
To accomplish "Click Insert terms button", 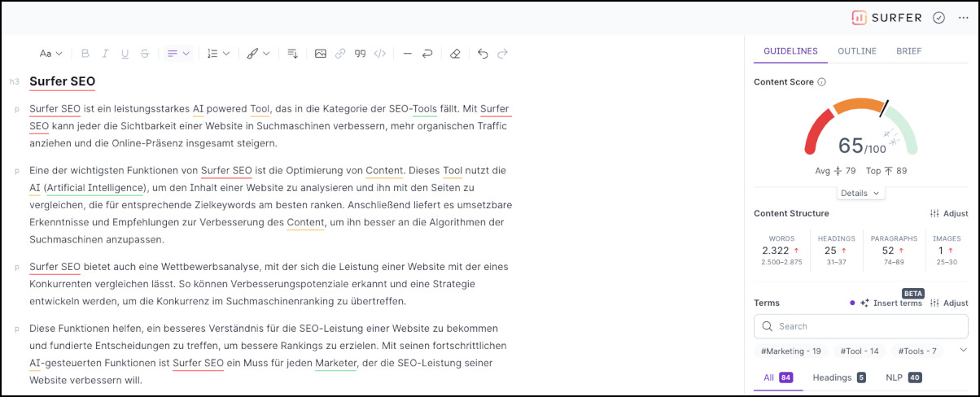I will point(890,303).
